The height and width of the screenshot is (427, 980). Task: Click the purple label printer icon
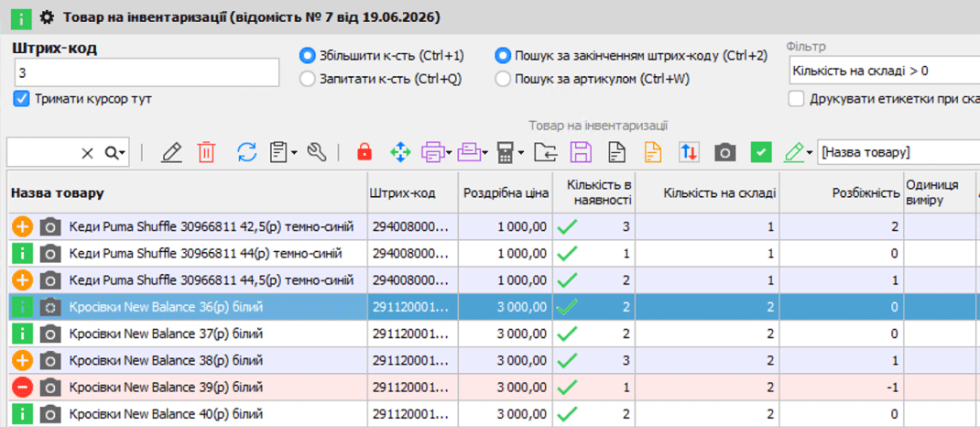(470, 152)
